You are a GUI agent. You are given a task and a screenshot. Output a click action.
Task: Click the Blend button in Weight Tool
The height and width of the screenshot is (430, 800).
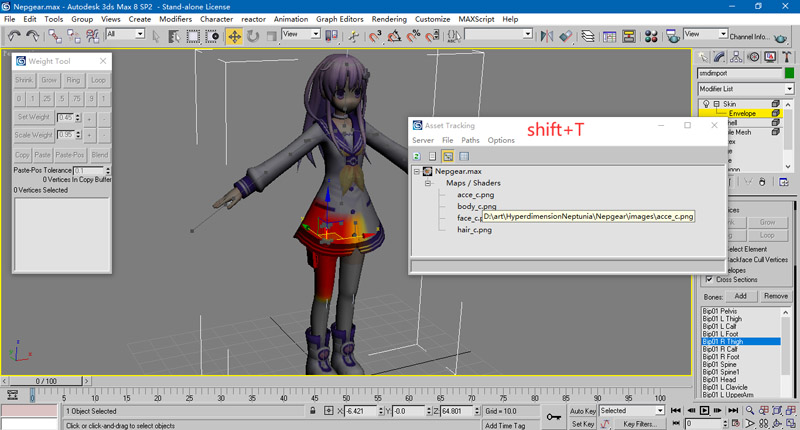coord(100,155)
